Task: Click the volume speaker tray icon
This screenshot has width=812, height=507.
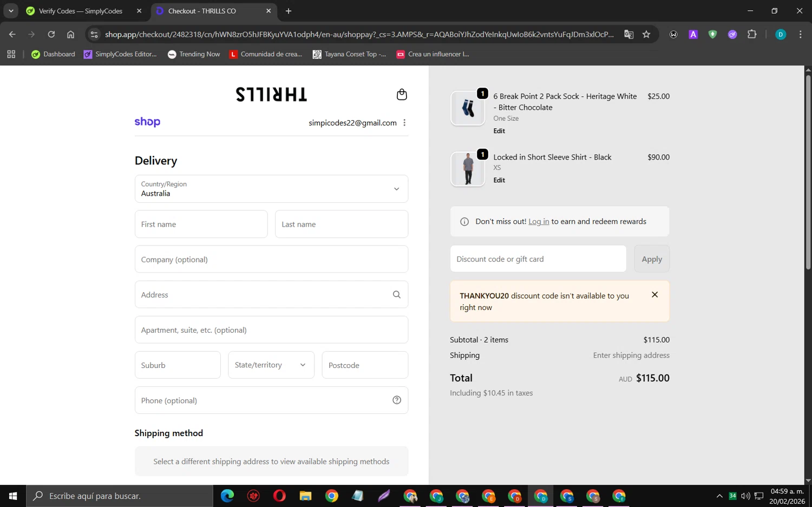Action: point(745,496)
